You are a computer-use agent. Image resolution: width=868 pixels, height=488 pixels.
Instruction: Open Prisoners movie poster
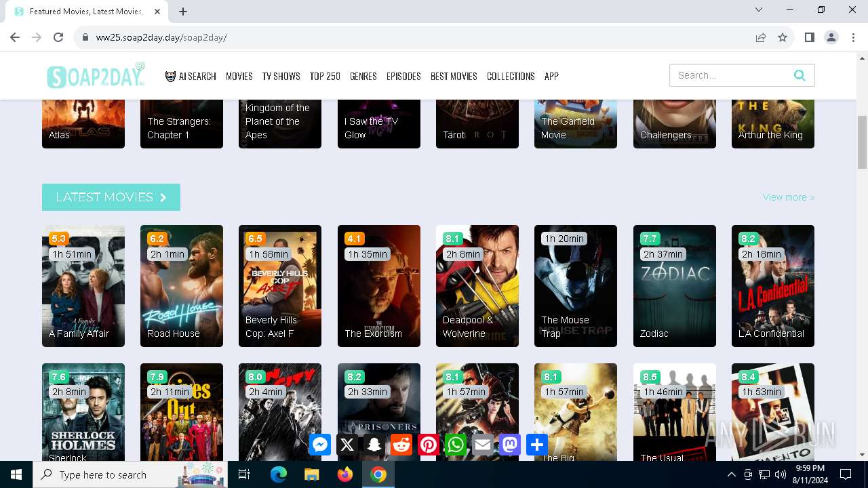pyautogui.click(x=379, y=412)
